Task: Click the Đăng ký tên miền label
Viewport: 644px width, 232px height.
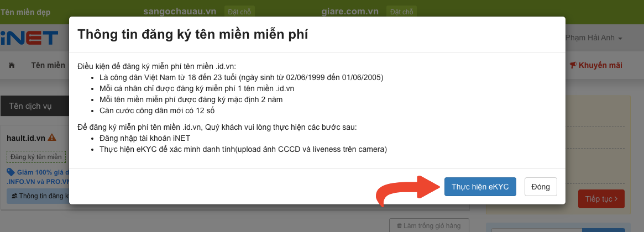Action: (x=36, y=157)
